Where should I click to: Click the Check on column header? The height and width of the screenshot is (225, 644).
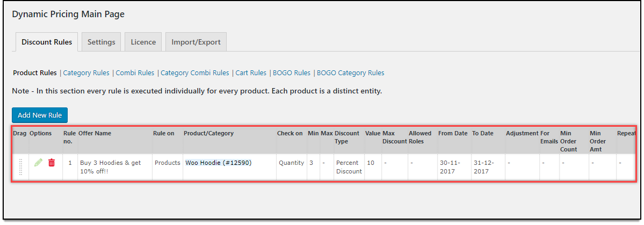point(290,133)
